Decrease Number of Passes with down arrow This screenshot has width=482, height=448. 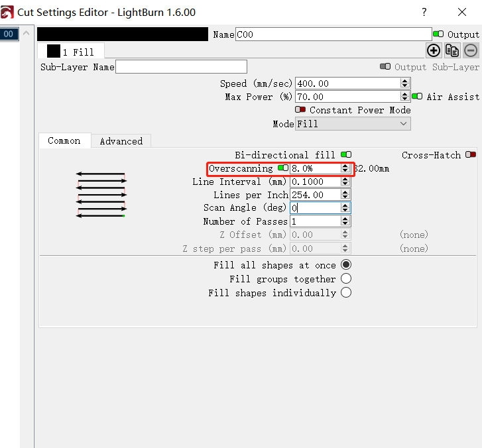tap(345, 223)
